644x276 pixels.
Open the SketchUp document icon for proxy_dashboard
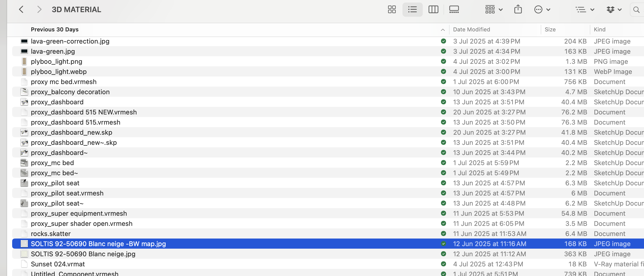[x=24, y=102]
